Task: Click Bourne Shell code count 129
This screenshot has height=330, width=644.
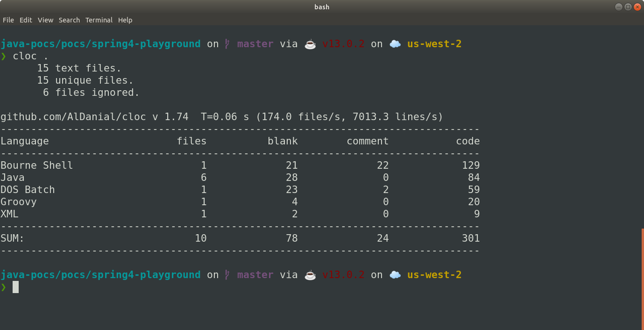Action: (x=471, y=165)
